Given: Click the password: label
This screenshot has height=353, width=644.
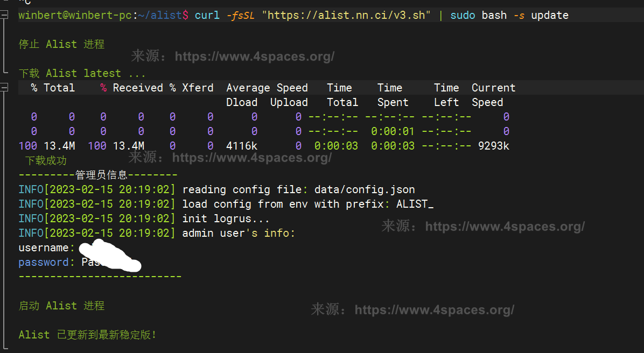Looking at the screenshot, I should pyautogui.click(x=46, y=262).
